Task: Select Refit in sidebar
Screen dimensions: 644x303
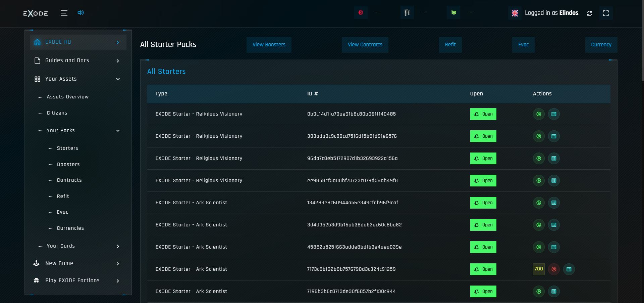Action: (63, 196)
